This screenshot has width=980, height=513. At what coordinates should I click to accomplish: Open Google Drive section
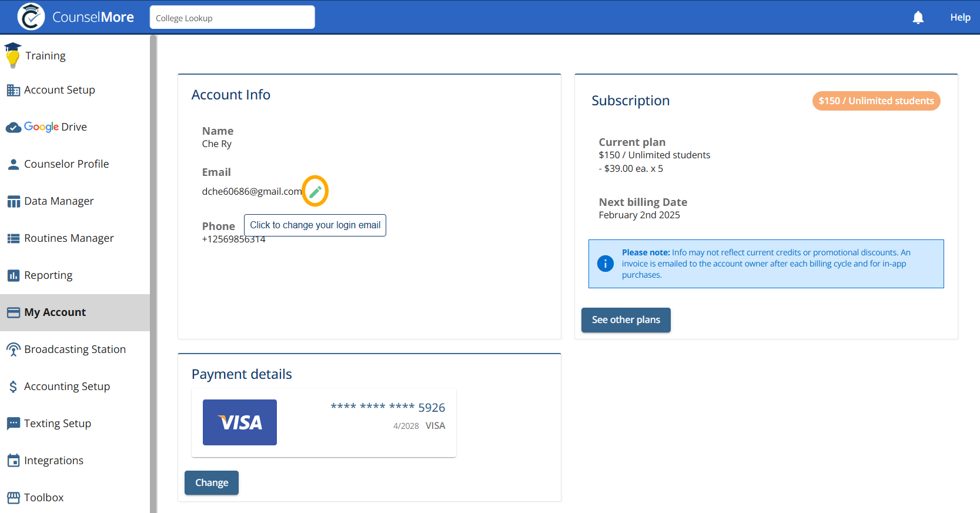tap(75, 127)
